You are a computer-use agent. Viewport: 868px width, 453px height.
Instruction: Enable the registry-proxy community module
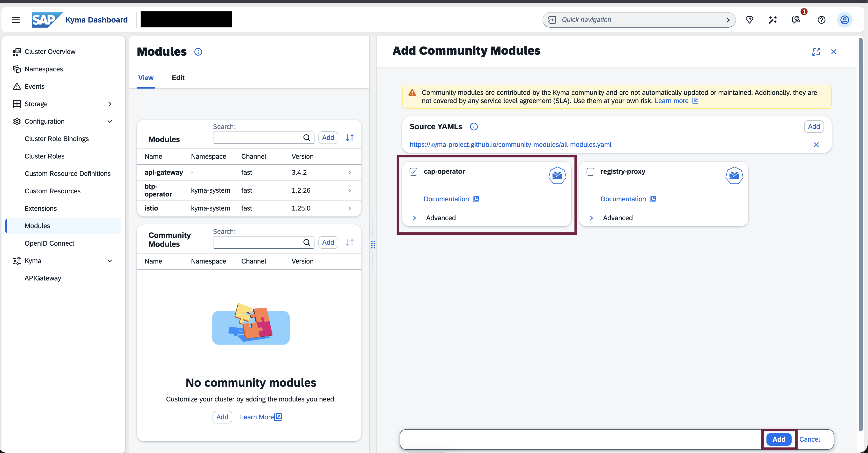click(590, 172)
